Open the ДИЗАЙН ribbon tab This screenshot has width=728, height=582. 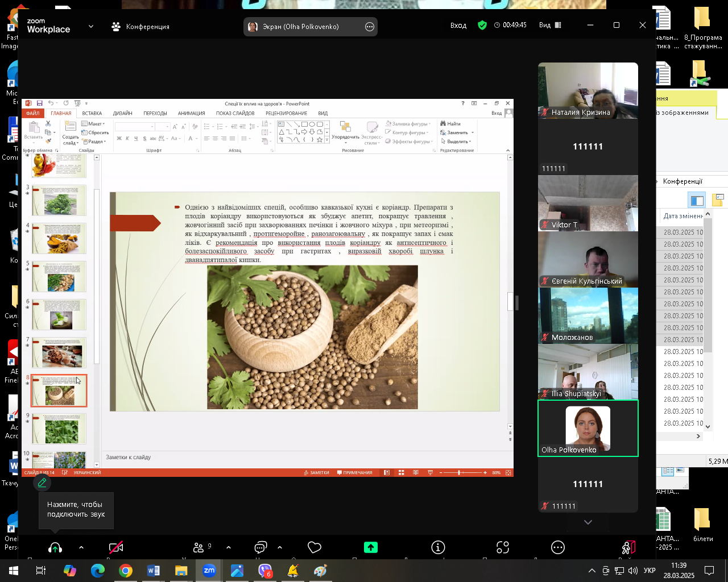coord(122,113)
